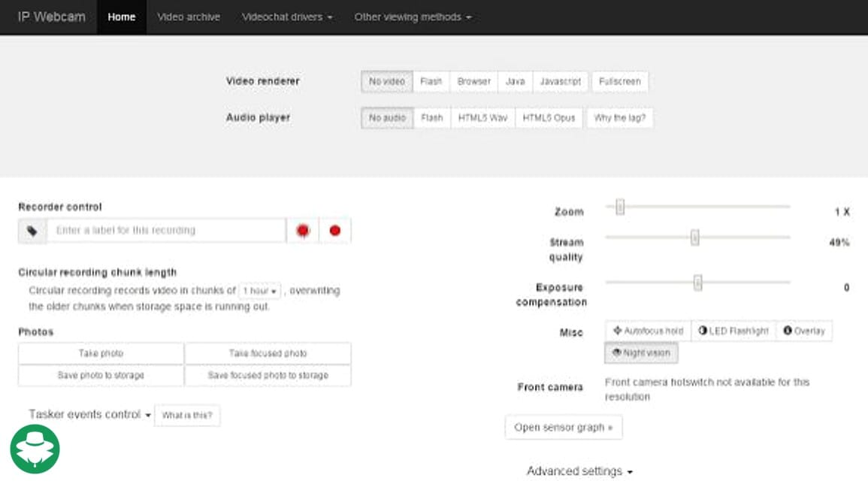
Task: Enable Autofocus hold
Action: pos(648,331)
